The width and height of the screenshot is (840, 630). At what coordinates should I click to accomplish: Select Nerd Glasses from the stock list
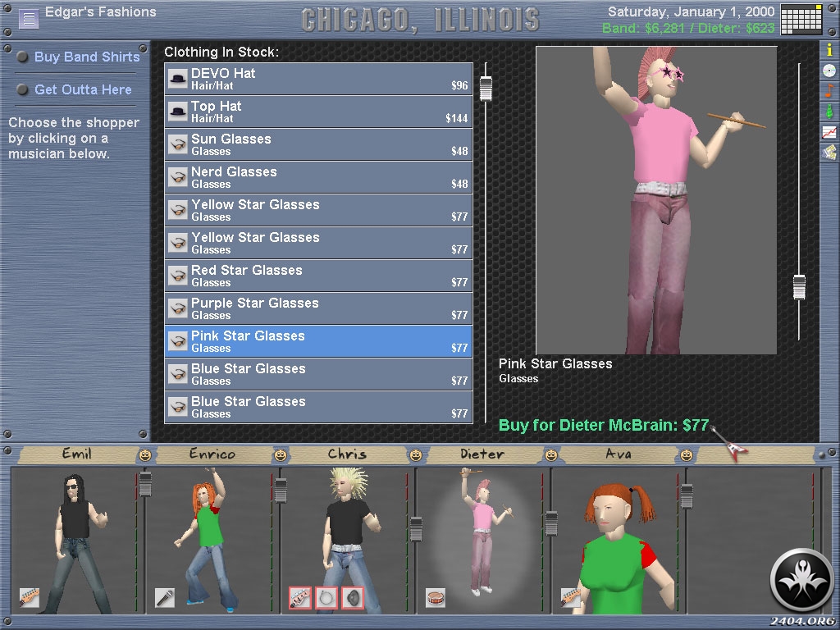[318, 177]
